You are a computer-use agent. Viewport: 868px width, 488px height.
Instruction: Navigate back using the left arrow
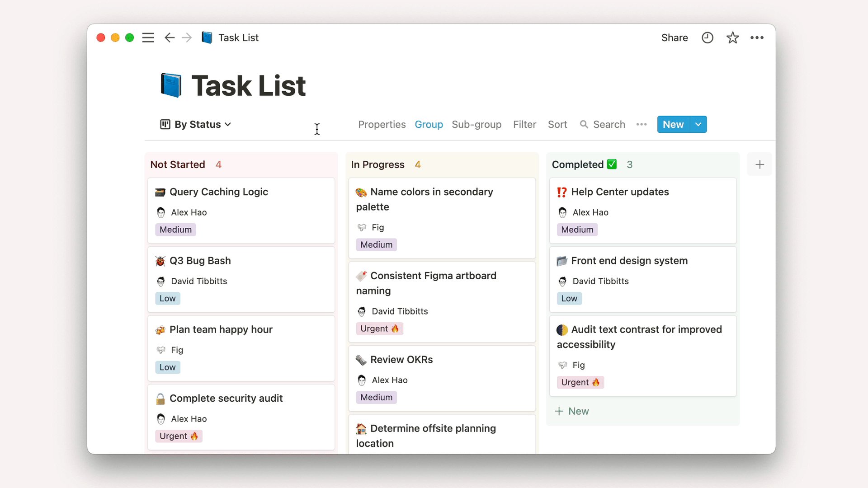click(170, 38)
